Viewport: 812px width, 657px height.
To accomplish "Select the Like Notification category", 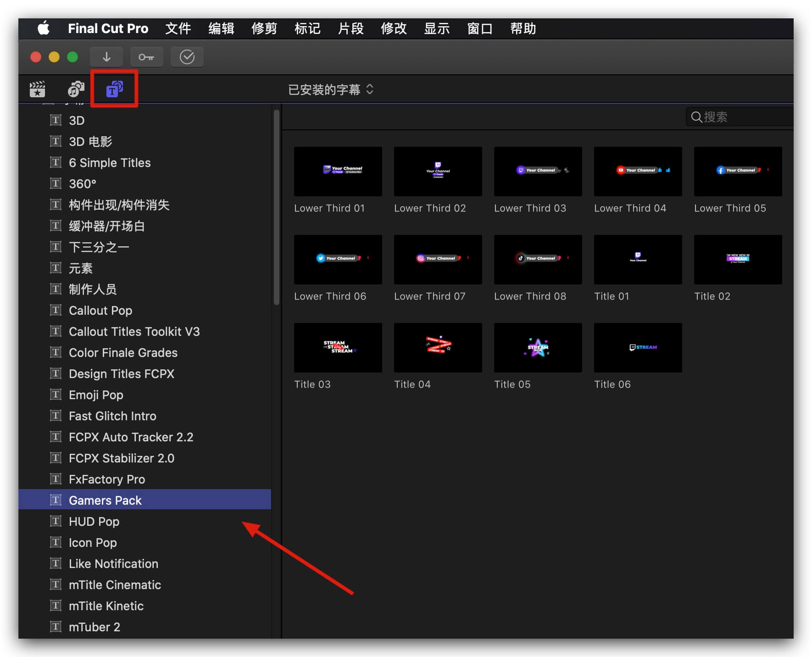I will pyautogui.click(x=145, y=563).
